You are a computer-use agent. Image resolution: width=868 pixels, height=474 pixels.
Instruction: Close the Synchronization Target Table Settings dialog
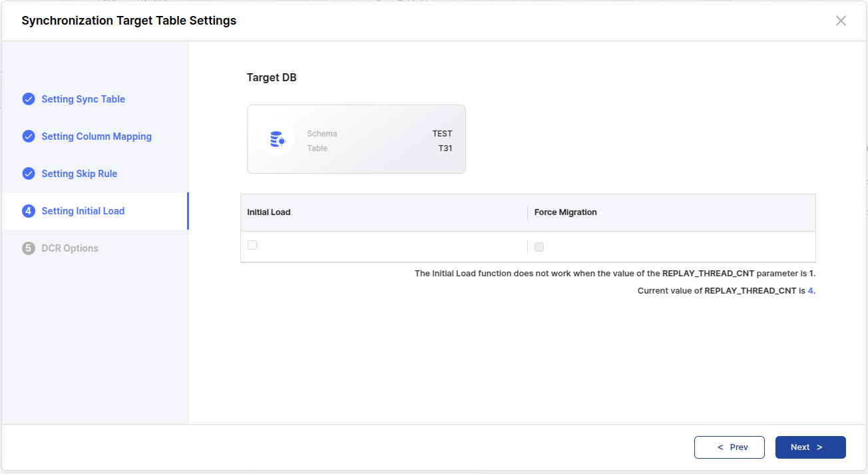(x=841, y=21)
